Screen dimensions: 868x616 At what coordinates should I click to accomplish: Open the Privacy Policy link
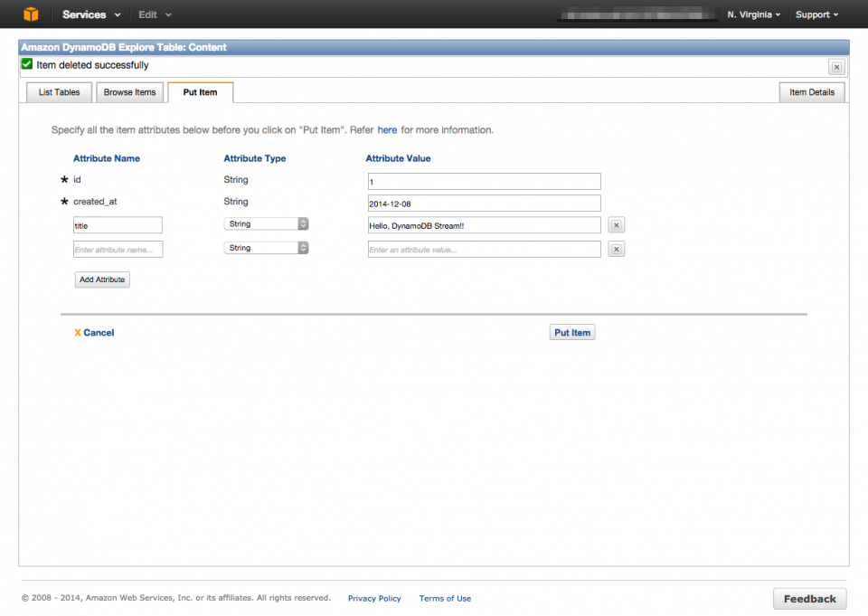point(374,598)
